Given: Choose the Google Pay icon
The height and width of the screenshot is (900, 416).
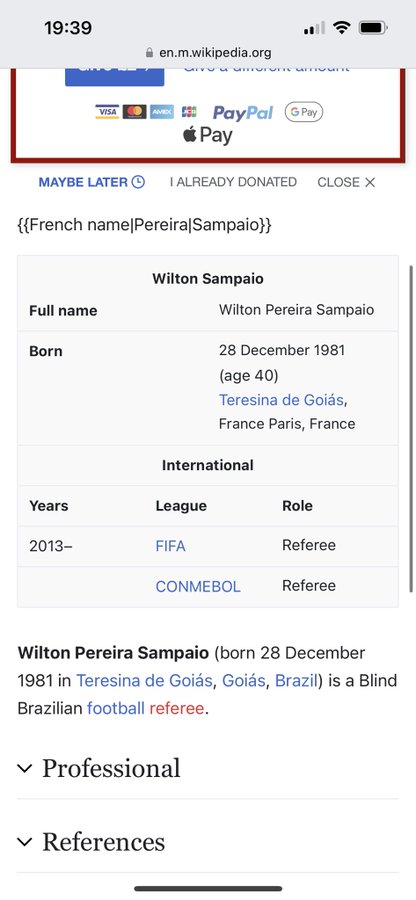Looking at the screenshot, I should coord(304,112).
